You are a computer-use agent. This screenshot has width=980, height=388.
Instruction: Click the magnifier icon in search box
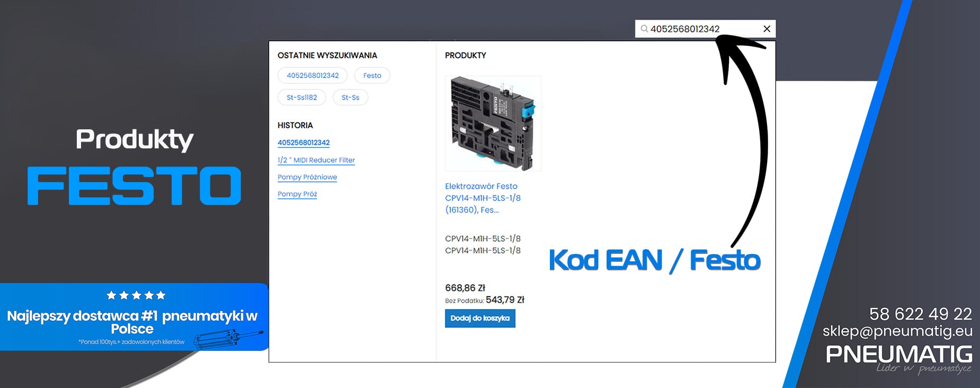[644, 29]
